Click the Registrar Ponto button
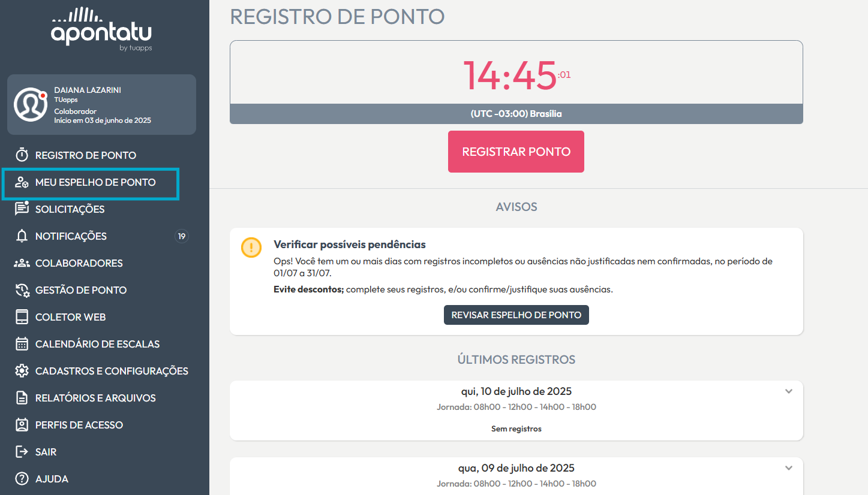Image resolution: width=868 pixels, height=495 pixels. click(x=516, y=152)
